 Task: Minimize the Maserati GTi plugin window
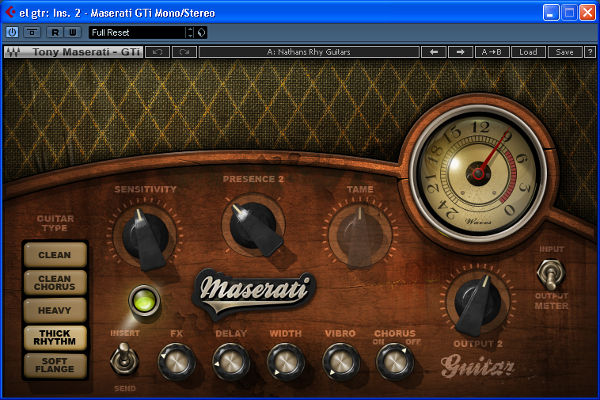click(551, 13)
